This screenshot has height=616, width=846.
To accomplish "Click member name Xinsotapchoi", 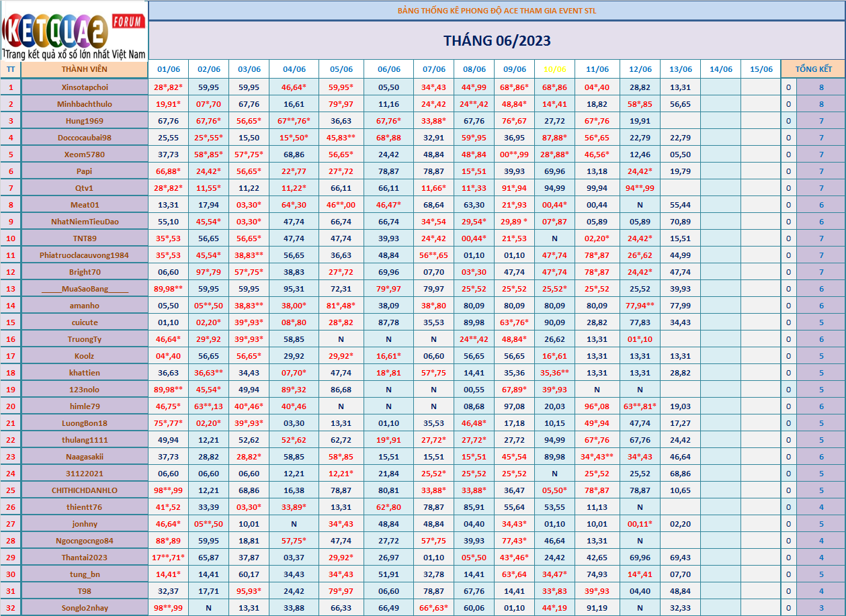I will pos(84,87).
